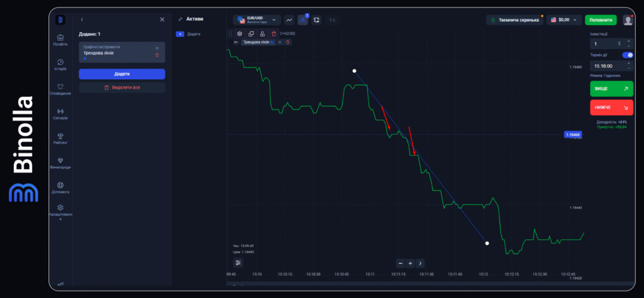Toggle visibility eye next to chart Трендова лінія label
This screenshot has height=298, width=644.
pos(279,42)
